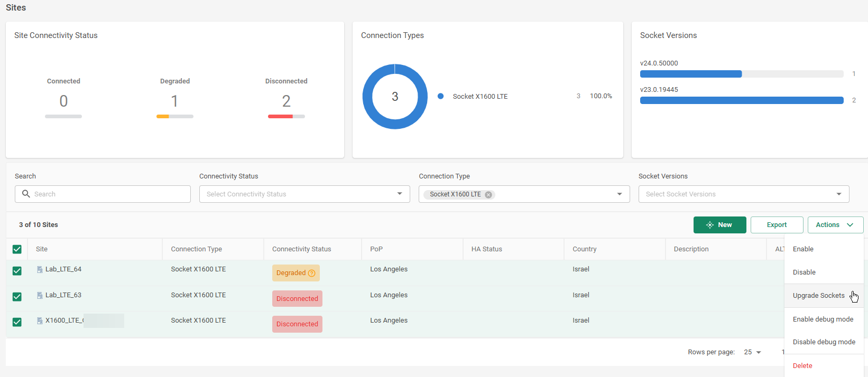Image resolution: width=868 pixels, height=377 pixels.
Task: Deselect the Lab_LTE_64 row checkbox
Action: pos(17,271)
